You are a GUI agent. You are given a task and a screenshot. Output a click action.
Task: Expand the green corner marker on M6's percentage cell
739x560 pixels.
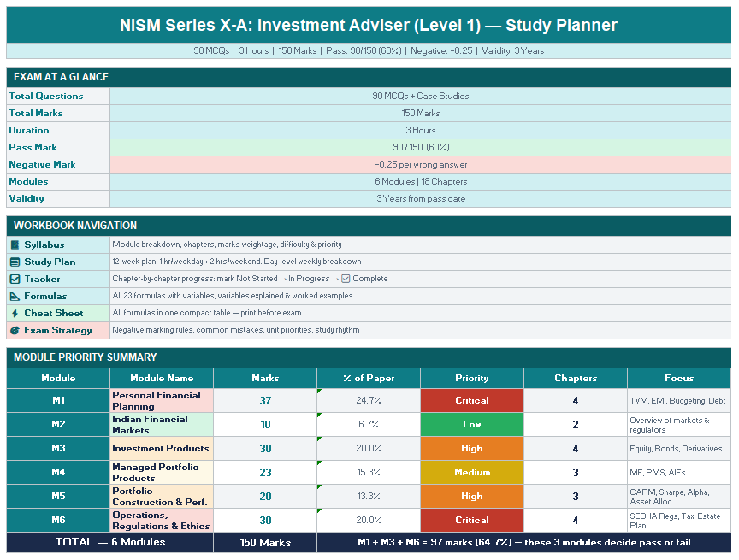[x=320, y=510]
